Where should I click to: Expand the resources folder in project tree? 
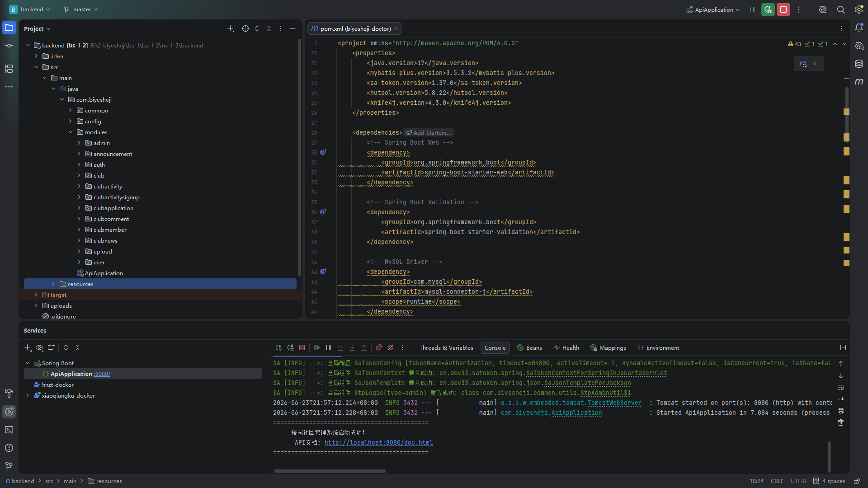(53, 284)
